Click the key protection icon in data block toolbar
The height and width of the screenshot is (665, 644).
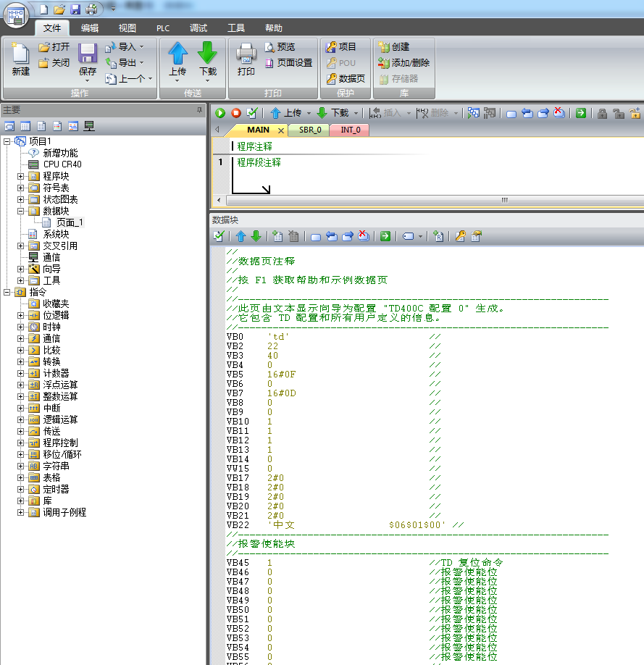coord(460,236)
